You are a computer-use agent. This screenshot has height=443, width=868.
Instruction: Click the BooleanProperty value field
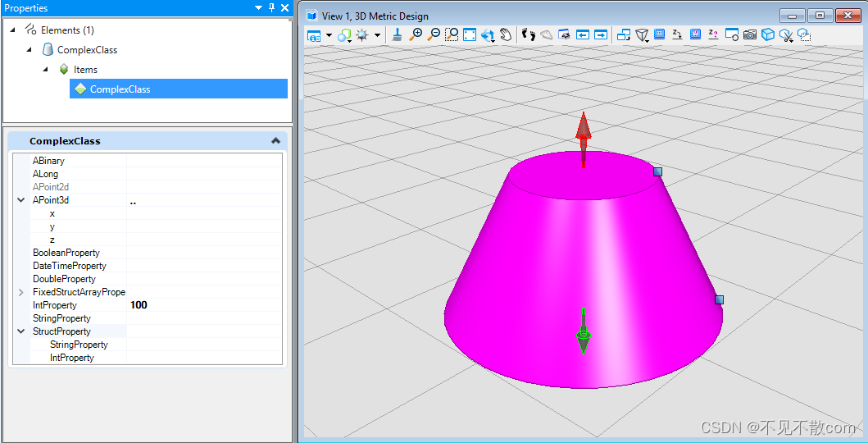(204, 253)
